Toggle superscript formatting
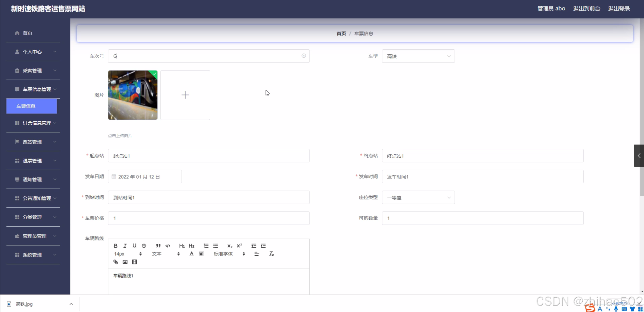 239,246
